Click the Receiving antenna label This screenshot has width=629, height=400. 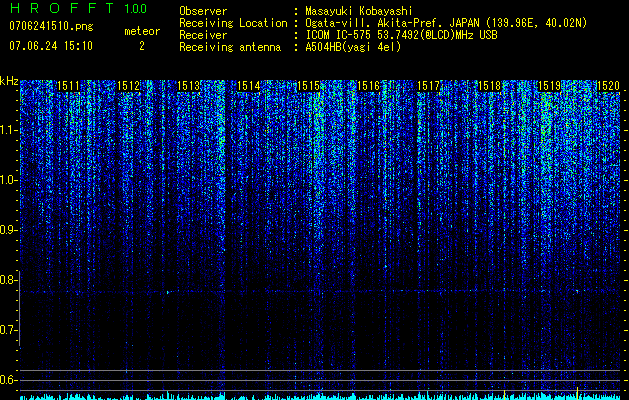230,47
